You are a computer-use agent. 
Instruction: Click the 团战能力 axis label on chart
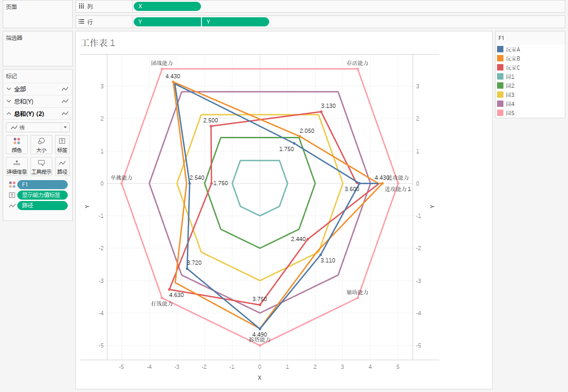coord(162,63)
